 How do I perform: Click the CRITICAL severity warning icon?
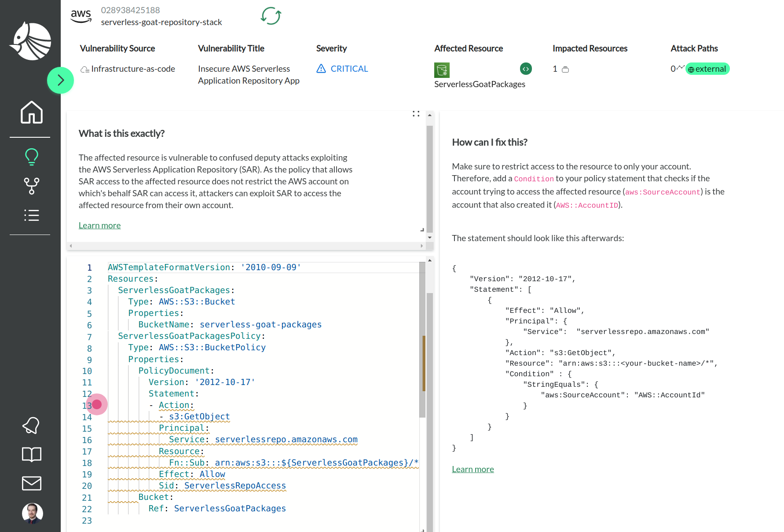tap(321, 69)
